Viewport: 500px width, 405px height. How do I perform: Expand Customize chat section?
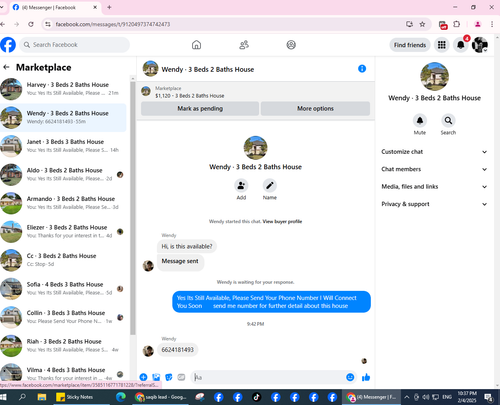pyautogui.click(x=434, y=152)
